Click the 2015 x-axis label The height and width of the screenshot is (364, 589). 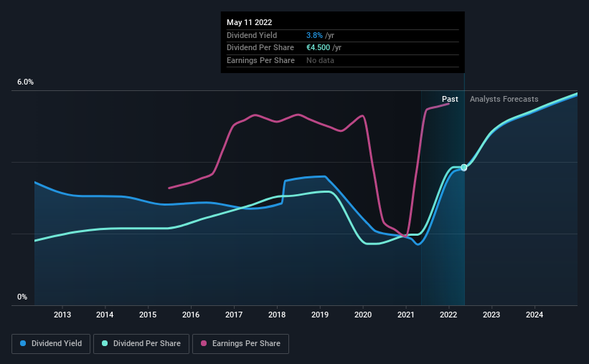tap(148, 315)
